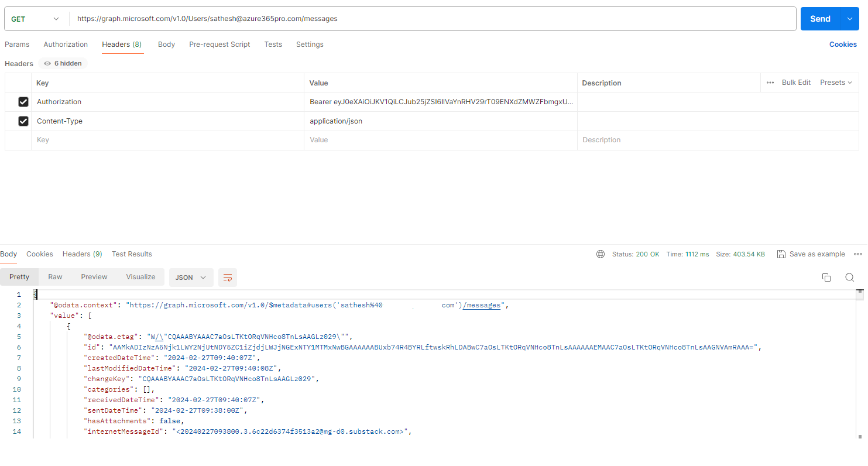Open the JSON format dropdown
This screenshot has height=466, width=868.
tap(191, 277)
